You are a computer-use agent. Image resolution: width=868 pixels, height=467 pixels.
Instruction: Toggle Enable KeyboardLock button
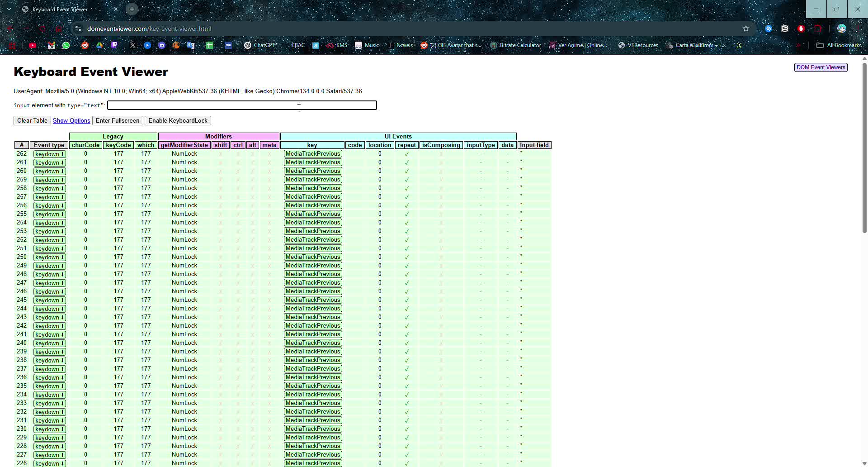(178, 121)
